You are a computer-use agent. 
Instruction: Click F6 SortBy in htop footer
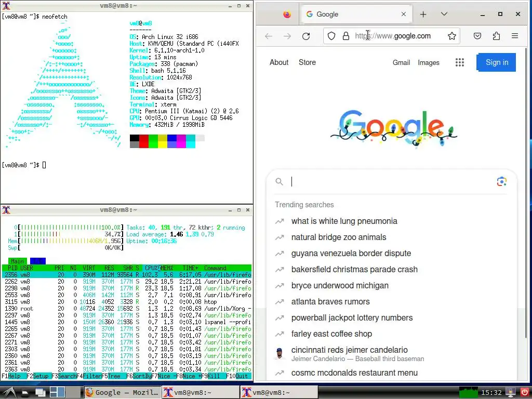(139, 376)
